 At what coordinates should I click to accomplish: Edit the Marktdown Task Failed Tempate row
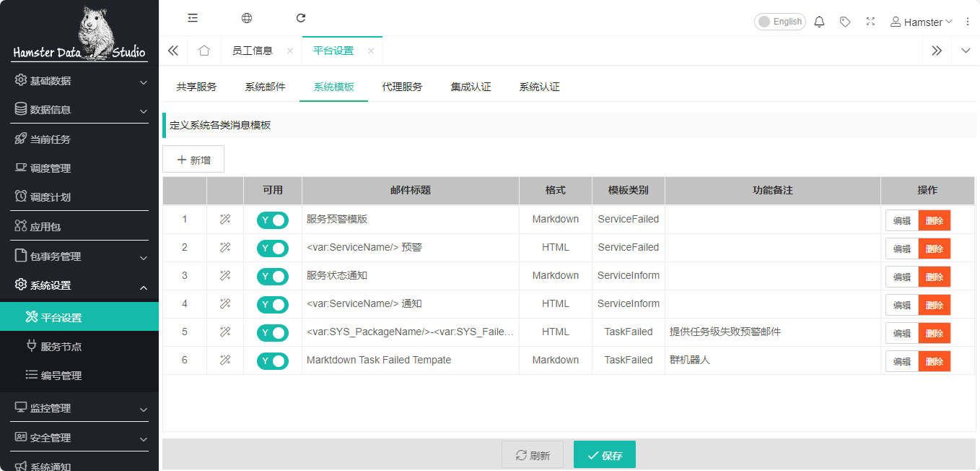point(902,361)
